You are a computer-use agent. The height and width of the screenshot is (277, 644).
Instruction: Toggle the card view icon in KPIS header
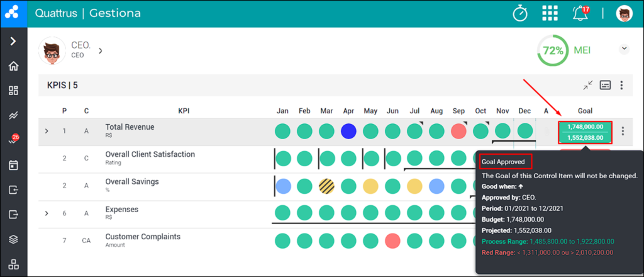(x=605, y=85)
